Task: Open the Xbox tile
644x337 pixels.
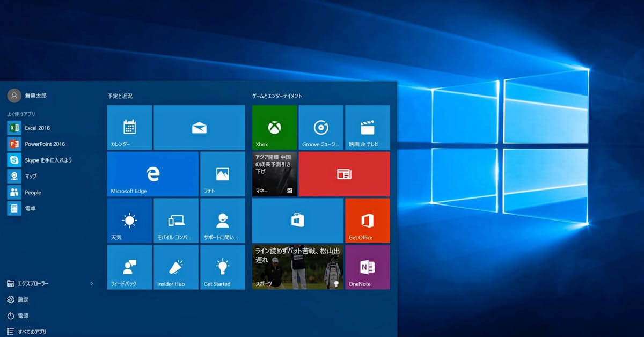Action: [x=274, y=127]
